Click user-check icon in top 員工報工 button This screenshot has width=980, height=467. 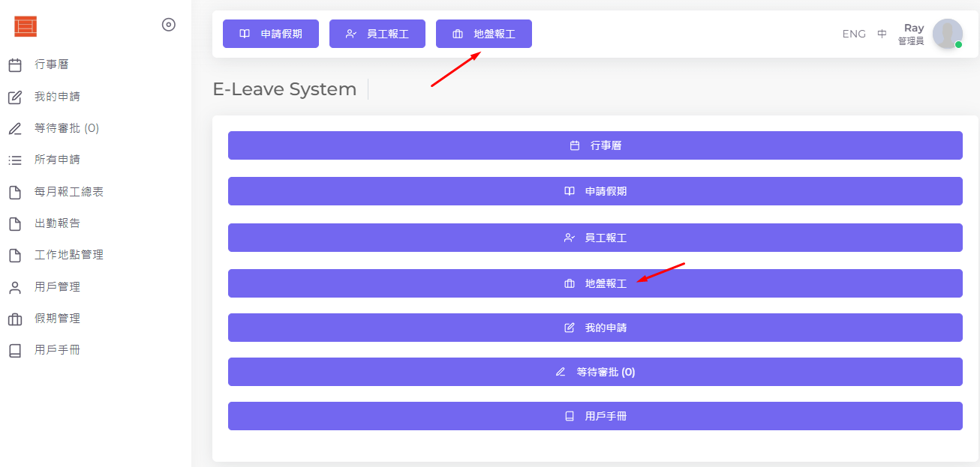tap(351, 34)
